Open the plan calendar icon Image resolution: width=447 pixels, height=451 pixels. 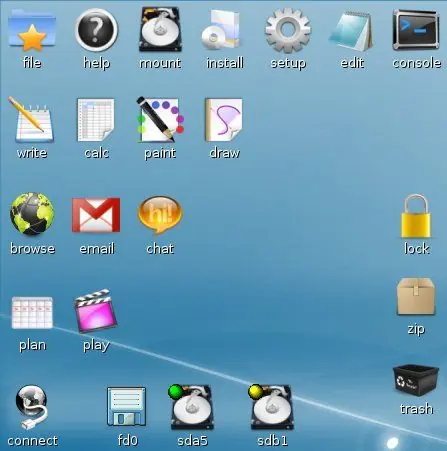[x=32, y=313]
